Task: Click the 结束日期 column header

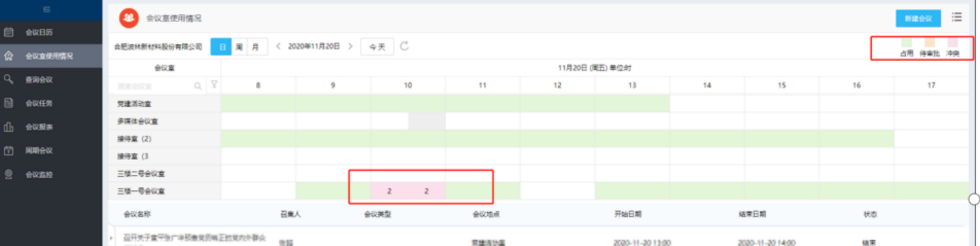Action: tap(752, 214)
